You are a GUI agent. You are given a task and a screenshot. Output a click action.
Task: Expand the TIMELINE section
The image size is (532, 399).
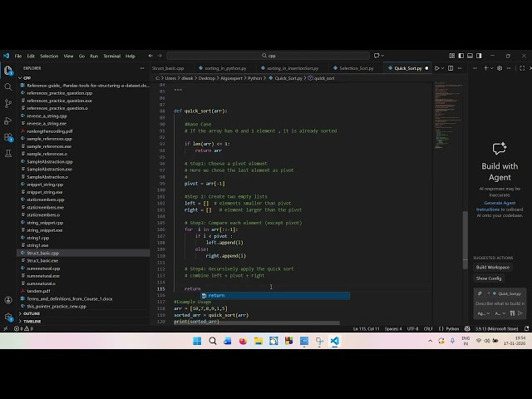(x=30, y=321)
